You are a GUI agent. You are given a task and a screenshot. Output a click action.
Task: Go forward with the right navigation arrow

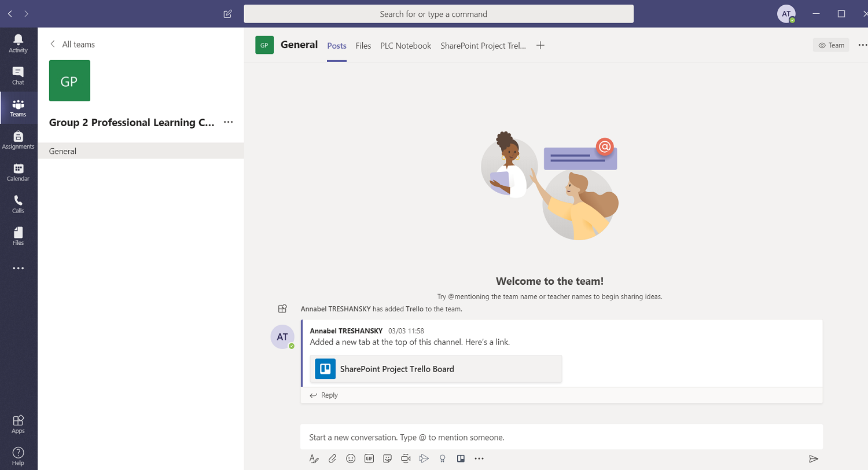27,14
